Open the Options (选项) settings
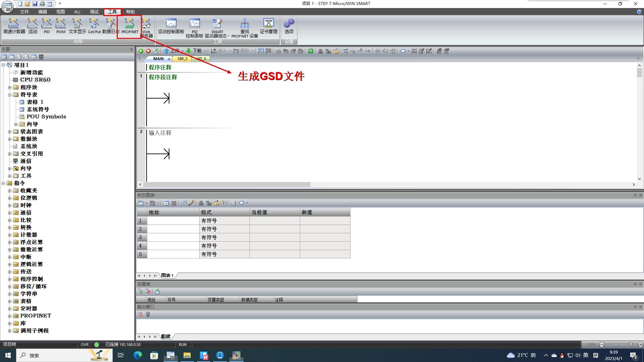Viewport: 644px width, 362px height. pyautogui.click(x=289, y=26)
